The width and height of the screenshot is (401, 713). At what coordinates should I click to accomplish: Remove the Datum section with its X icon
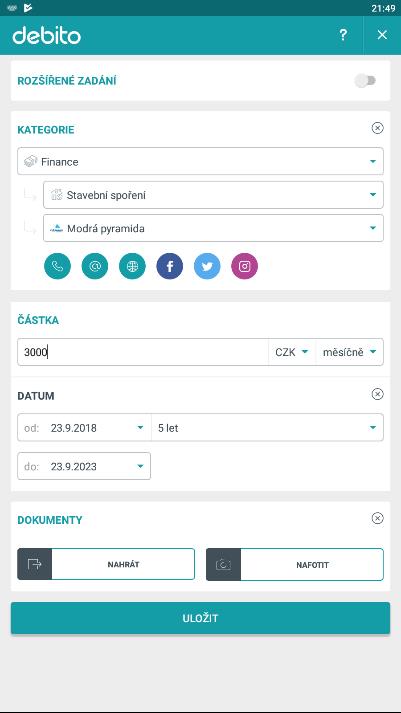click(x=377, y=394)
